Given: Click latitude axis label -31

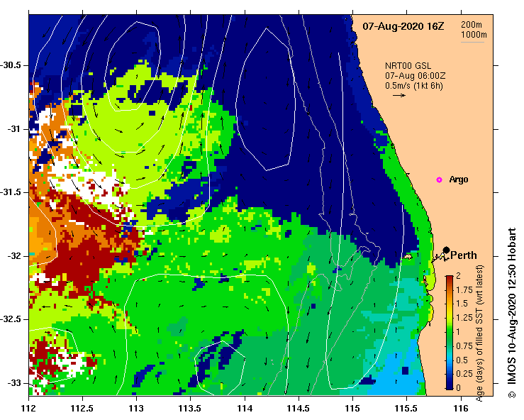Looking at the screenshot, I should point(13,128).
